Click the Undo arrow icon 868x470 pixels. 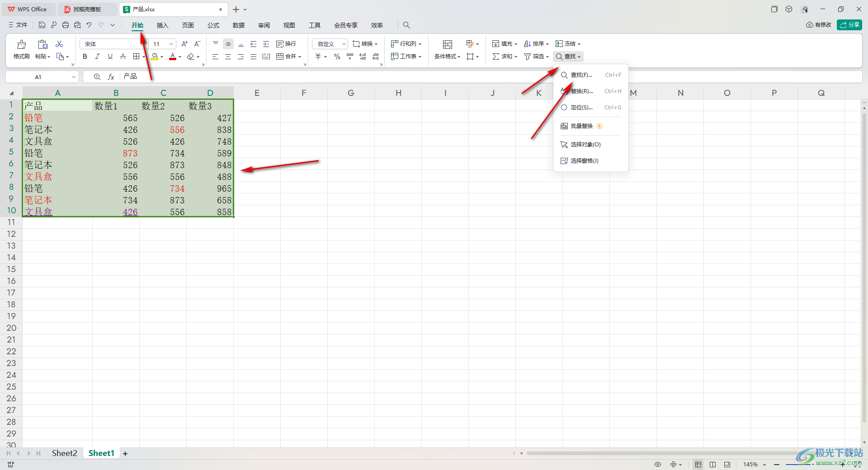[x=89, y=25]
